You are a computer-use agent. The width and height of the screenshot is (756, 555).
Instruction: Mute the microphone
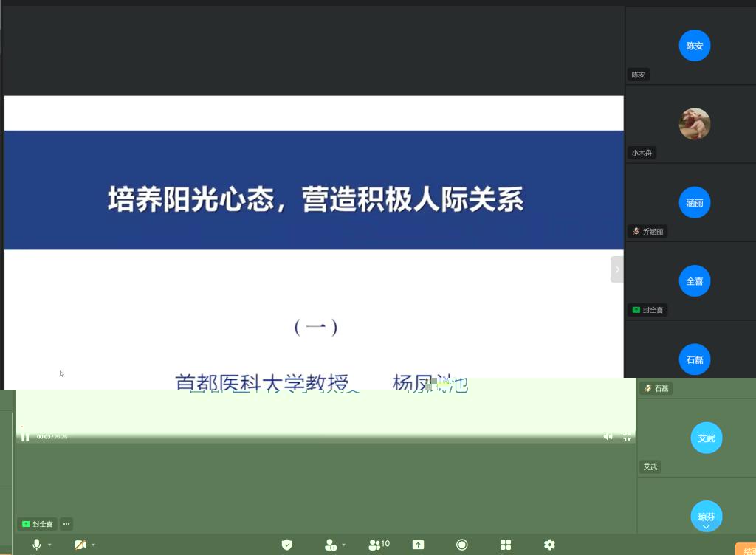pos(36,545)
